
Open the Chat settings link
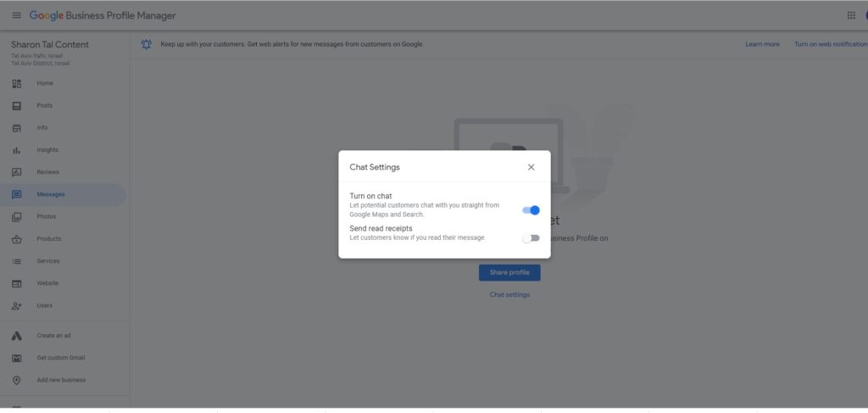point(509,295)
